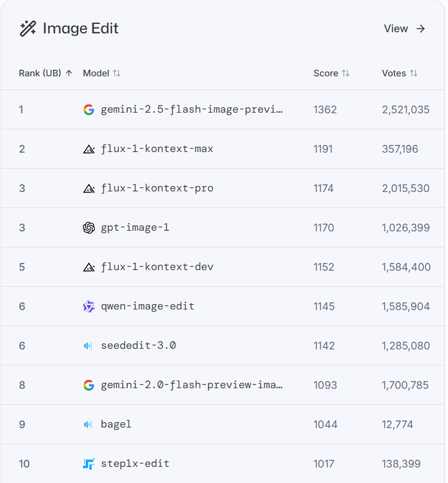This screenshot has width=448, height=483.
Task: Click rank number 8 for gemini-2.0-flash row
Action: 22,385
